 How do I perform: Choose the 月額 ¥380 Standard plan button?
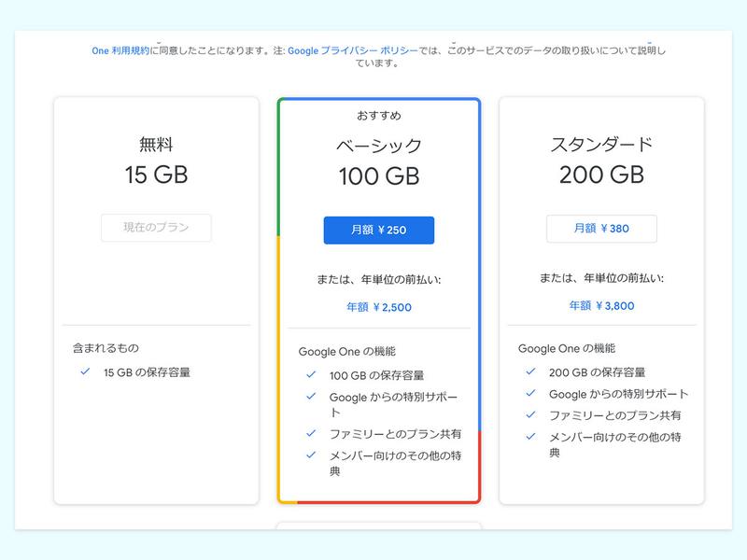tap(601, 229)
